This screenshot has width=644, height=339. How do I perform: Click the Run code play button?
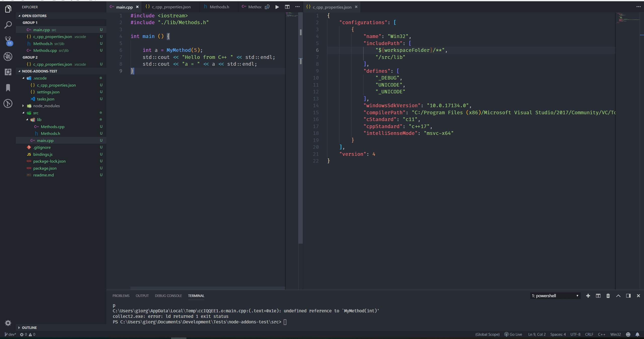click(x=277, y=7)
